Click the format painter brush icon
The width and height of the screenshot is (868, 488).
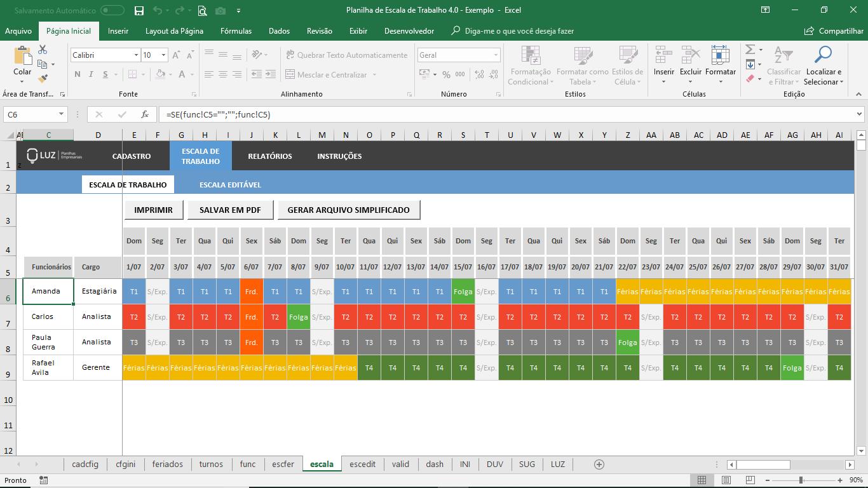(43, 79)
